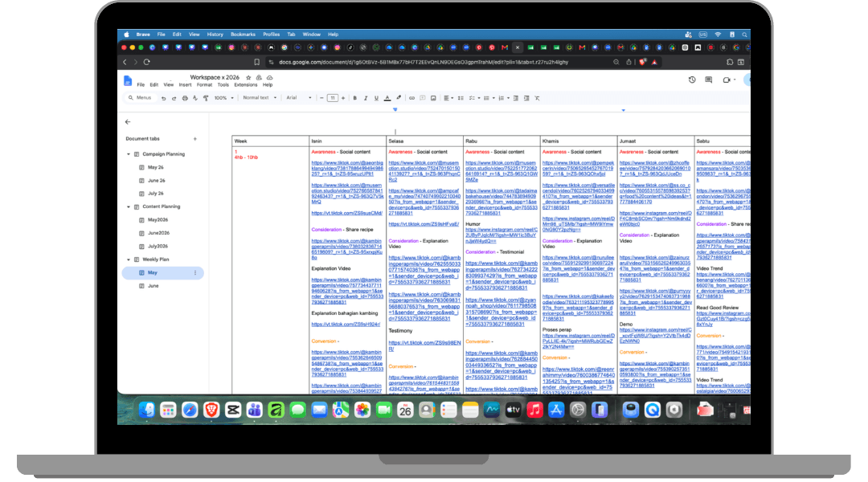Toggle underline formatting

tap(376, 98)
